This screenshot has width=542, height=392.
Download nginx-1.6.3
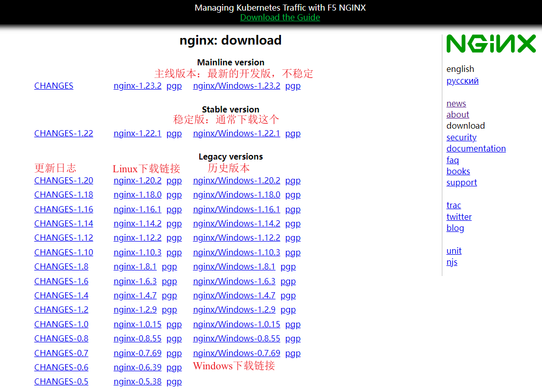[x=135, y=281]
